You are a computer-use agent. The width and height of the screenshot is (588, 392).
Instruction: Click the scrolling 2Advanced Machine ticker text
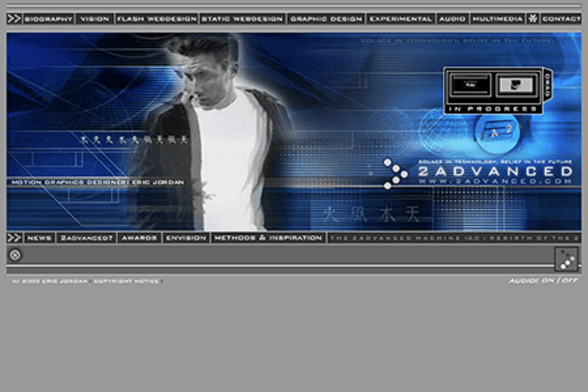(x=454, y=238)
